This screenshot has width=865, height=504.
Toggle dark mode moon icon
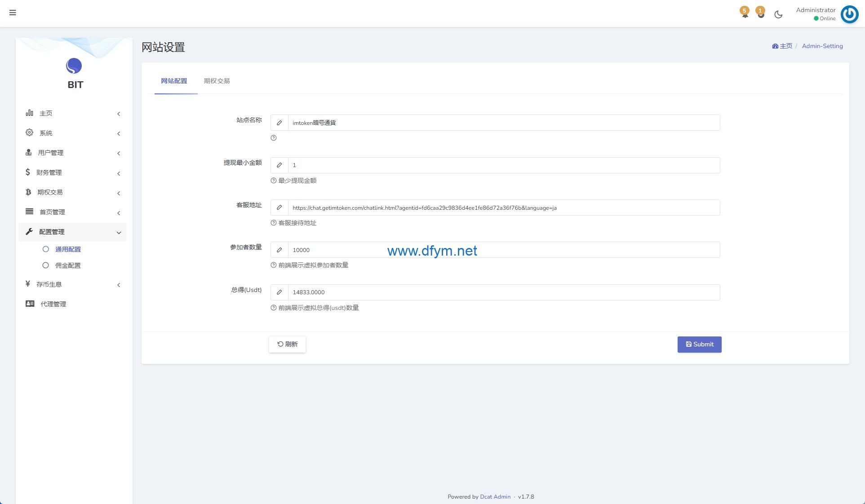(778, 14)
